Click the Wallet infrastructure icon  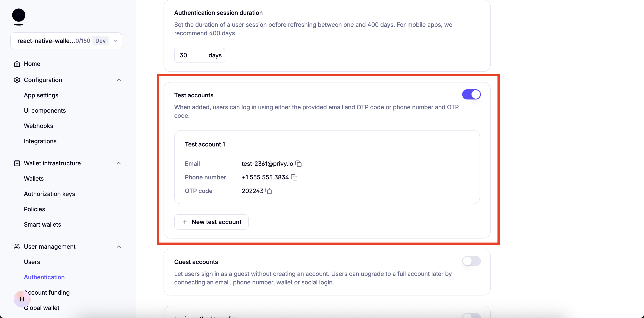[17, 163]
